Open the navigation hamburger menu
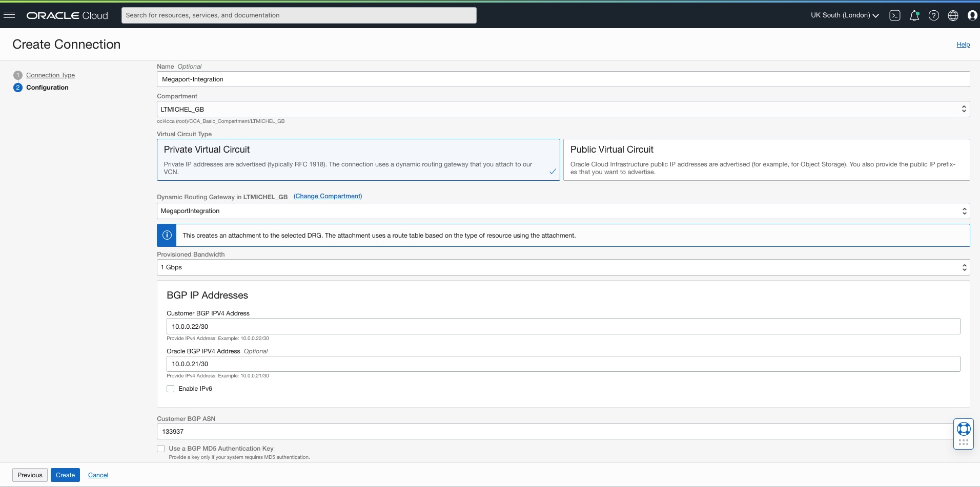Screen dimensions: 980x487 [x=10, y=14]
